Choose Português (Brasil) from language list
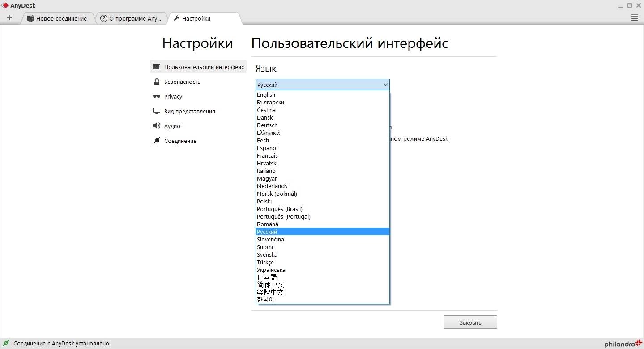Viewport: 644px width, 349px height. pos(323,209)
